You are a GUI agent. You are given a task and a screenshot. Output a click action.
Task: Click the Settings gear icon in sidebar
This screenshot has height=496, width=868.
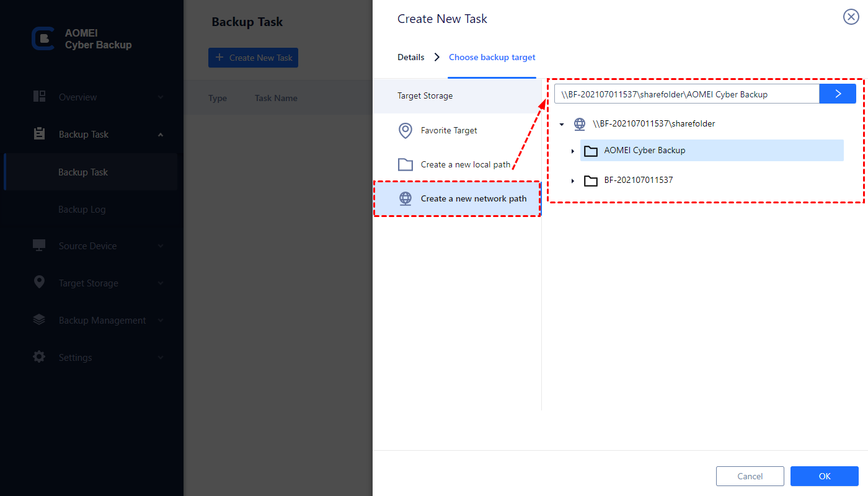[40, 357]
